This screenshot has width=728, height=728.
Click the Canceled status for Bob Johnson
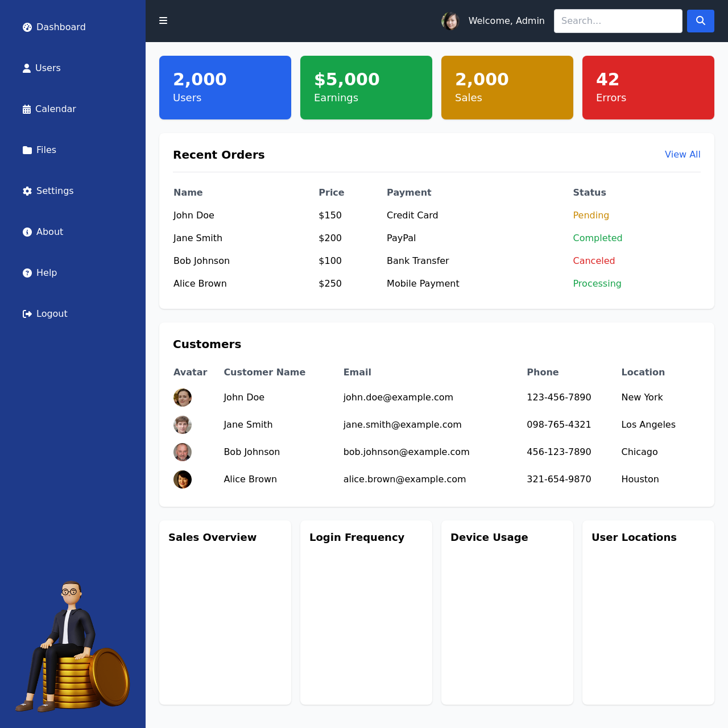(594, 261)
